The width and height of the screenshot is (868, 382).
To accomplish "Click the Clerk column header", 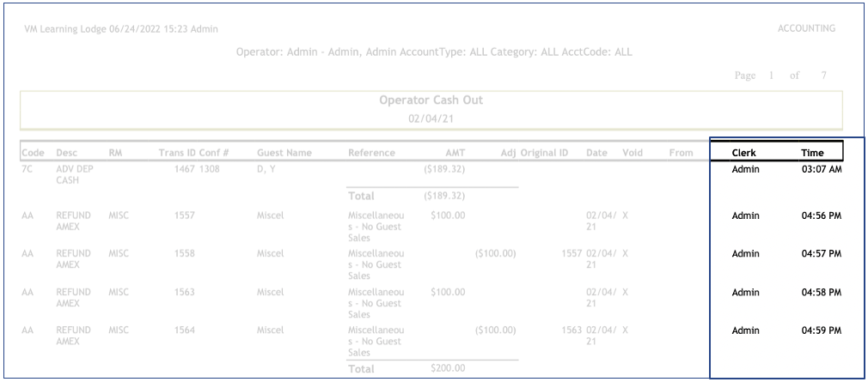I will (x=743, y=153).
